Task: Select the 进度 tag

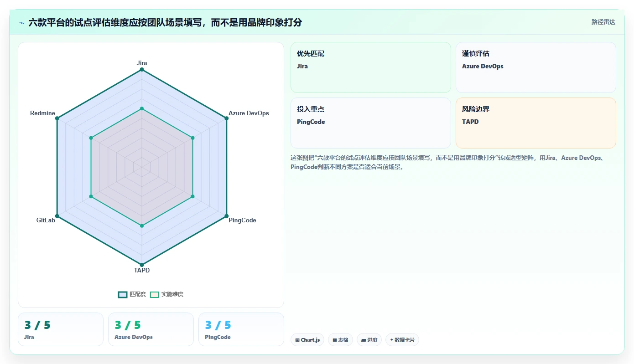Action: click(x=369, y=340)
